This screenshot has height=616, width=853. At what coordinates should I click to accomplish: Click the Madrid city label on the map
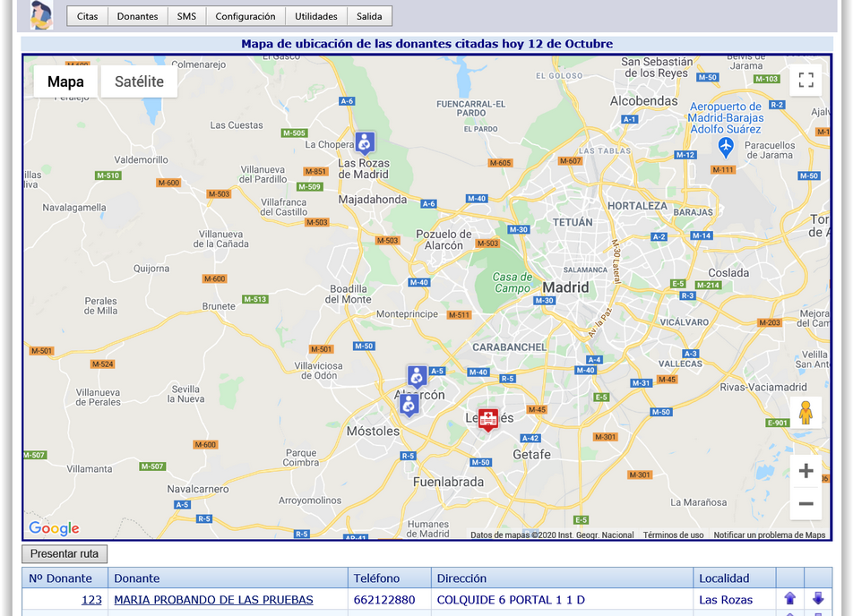565,287
